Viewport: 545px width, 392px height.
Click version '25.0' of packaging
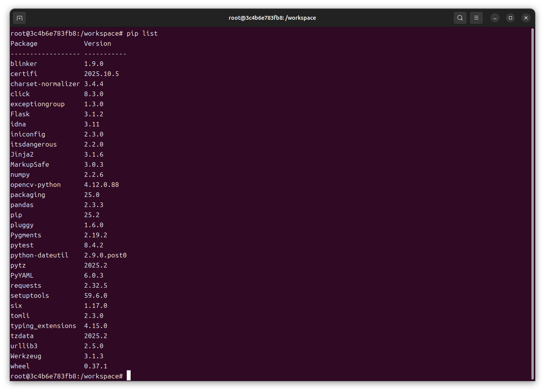coord(92,195)
